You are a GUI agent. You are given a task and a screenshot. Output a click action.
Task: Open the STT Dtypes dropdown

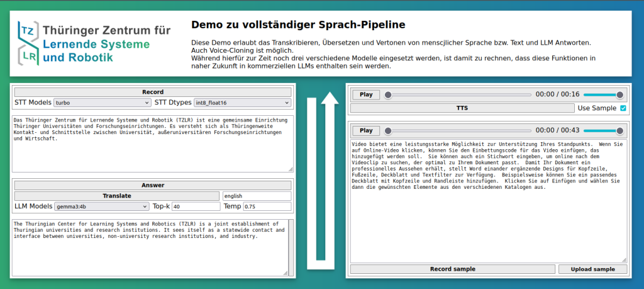coord(242,103)
